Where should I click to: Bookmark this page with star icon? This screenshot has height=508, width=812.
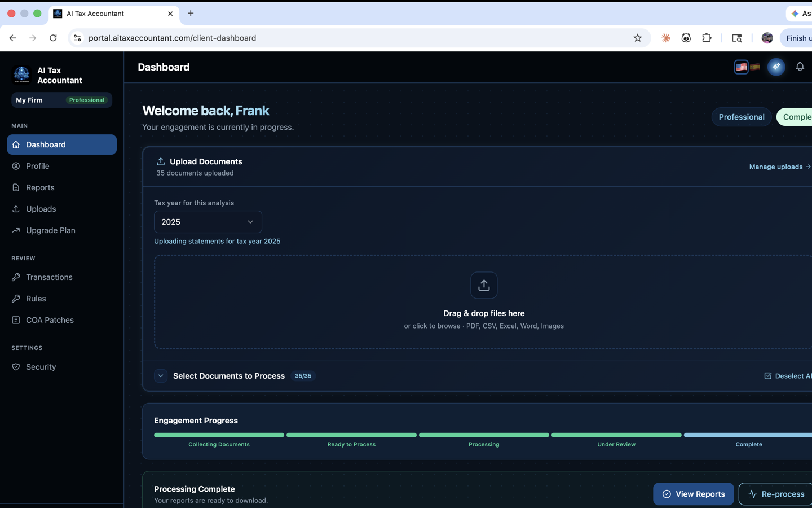(637, 38)
